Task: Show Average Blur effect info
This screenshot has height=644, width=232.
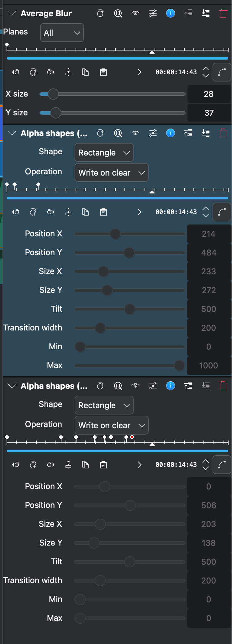Action: click(x=170, y=13)
